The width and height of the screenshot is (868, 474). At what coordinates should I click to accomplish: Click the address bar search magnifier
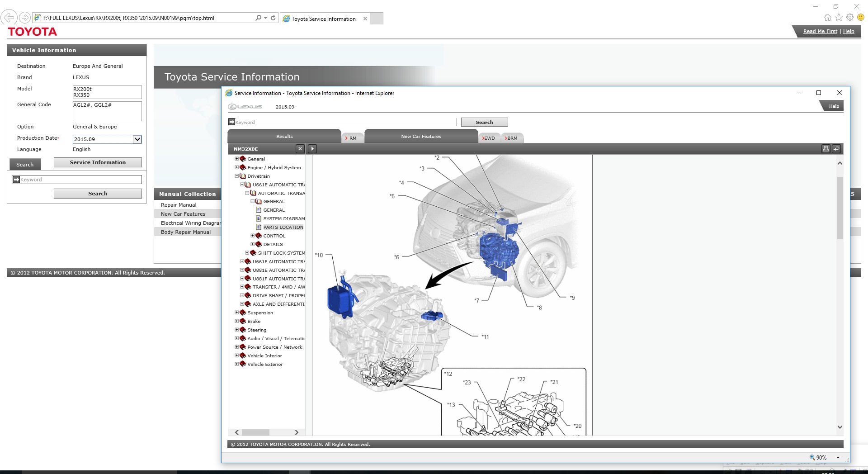pos(258,18)
